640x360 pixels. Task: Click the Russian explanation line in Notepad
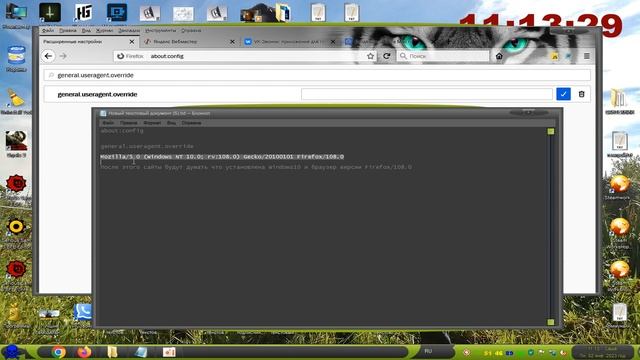coord(256,167)
